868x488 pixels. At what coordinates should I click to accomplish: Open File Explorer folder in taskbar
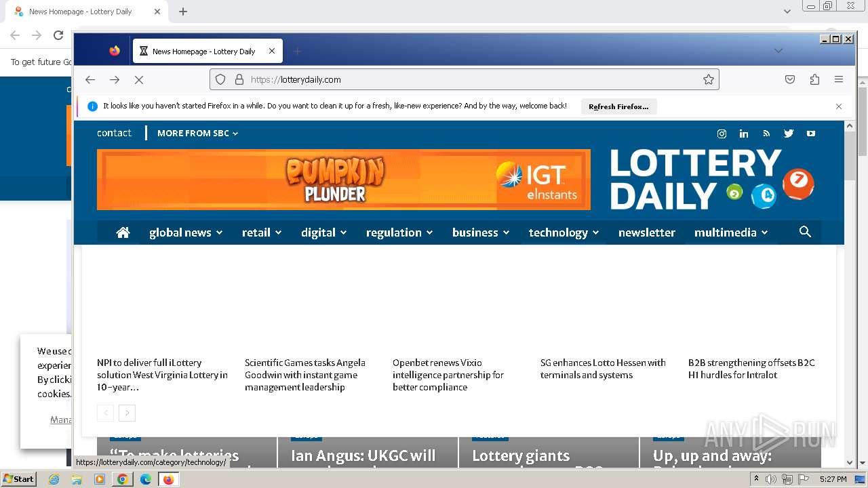[77, 479]
